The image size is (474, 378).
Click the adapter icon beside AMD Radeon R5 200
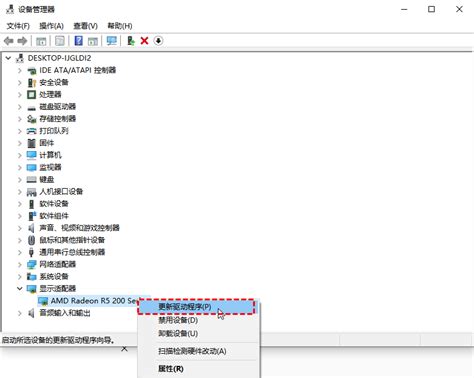[x=43, y=301]
